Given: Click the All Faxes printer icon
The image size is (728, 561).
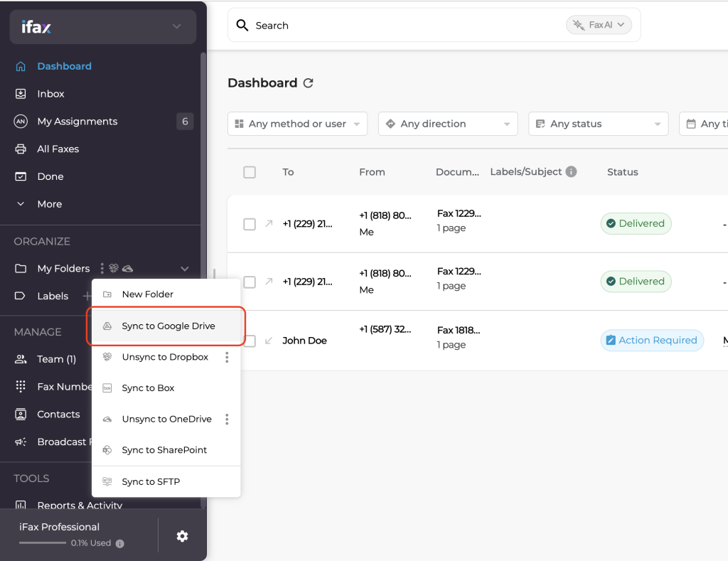Looking at the screenshot, I should click(x=21, y=149).
